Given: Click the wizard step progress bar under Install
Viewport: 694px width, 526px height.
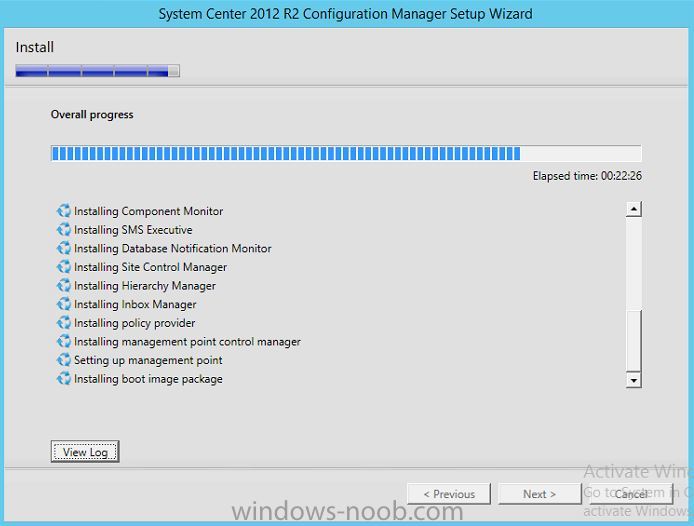Looking at the screenshot, I should click(97, 71).
